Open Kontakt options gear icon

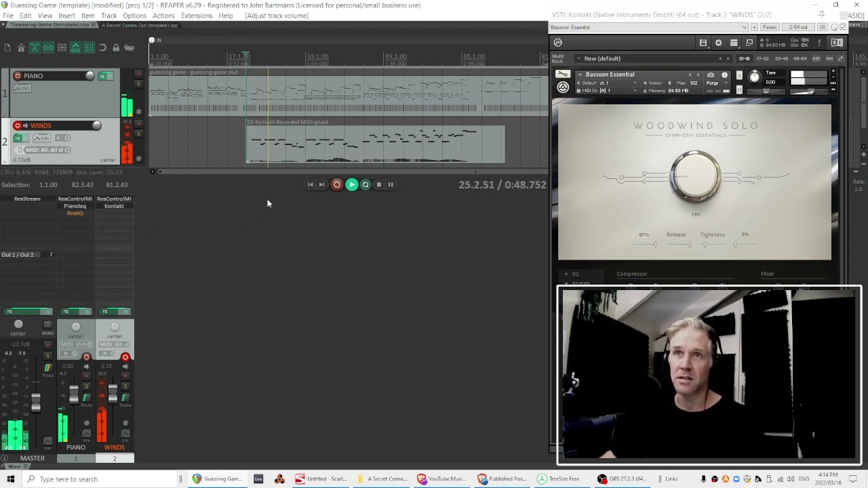[x=719, y=43]
